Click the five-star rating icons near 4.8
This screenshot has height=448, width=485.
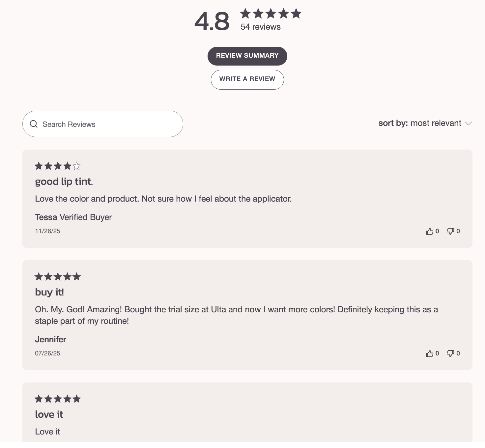coord(270,14)
